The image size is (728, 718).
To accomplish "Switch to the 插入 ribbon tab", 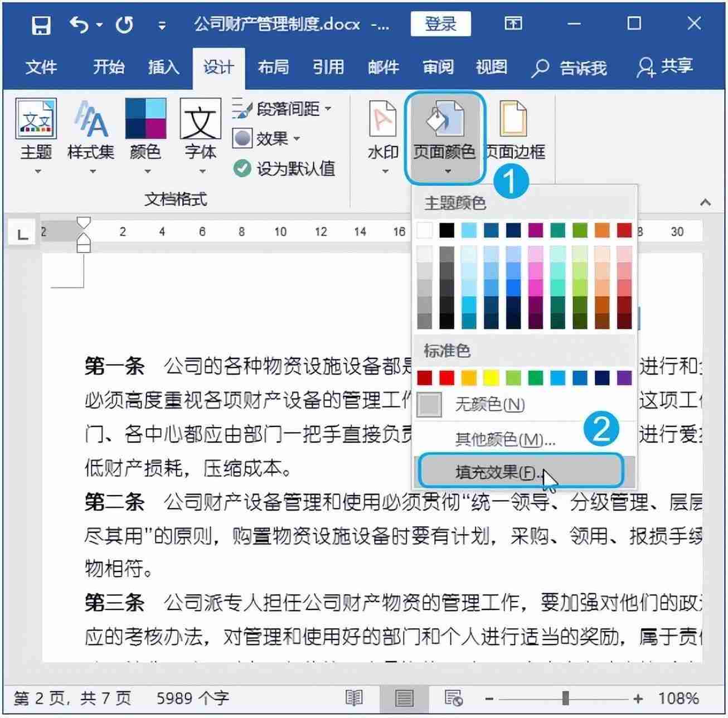I will click(x=162, y=67).
